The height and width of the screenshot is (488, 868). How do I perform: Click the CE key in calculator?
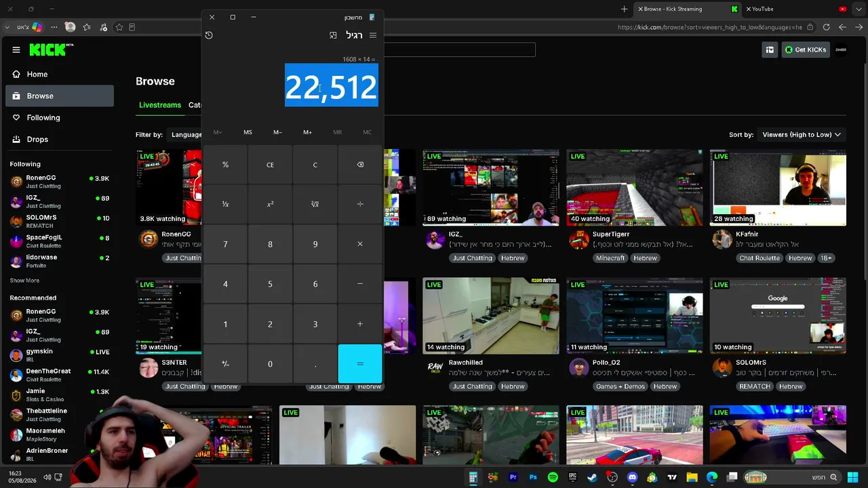pyautogui.click(x=270, y=165)
